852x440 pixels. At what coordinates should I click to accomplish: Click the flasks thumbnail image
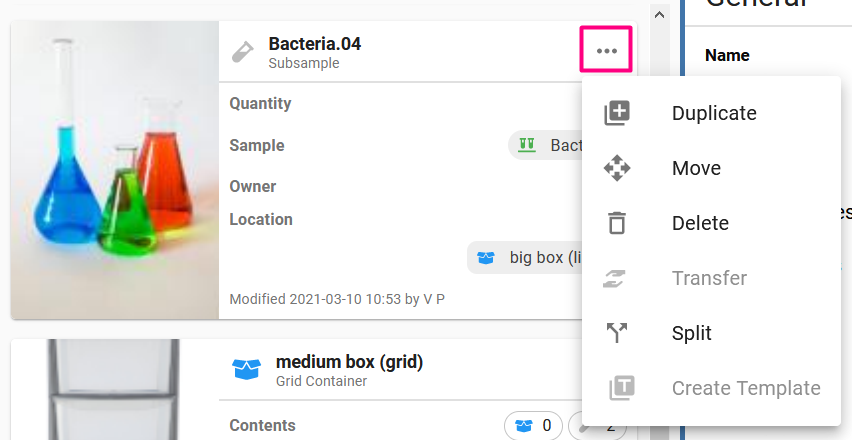[x=115, y=170]
